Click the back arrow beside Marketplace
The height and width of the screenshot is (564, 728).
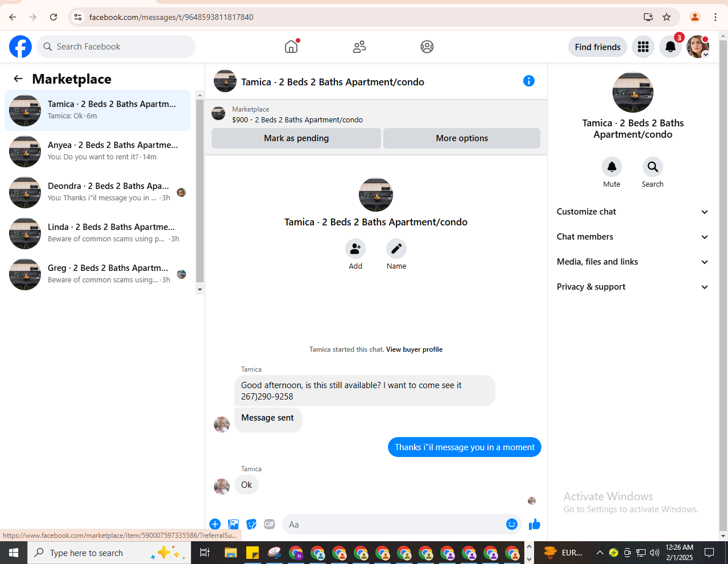click(18, 79)
